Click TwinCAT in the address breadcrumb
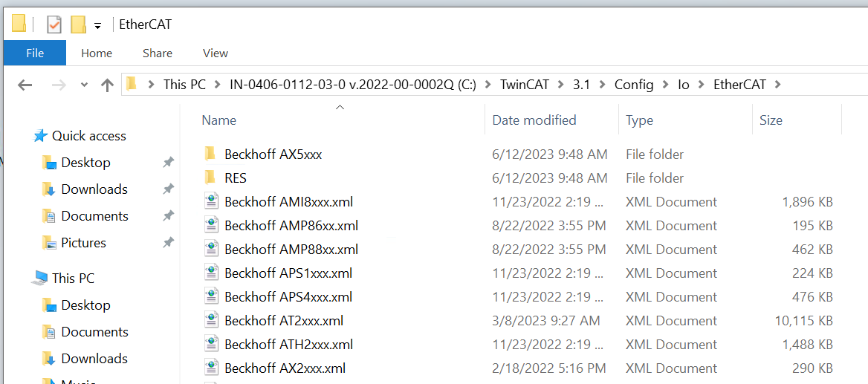868x384 pixels. [525, 85]
